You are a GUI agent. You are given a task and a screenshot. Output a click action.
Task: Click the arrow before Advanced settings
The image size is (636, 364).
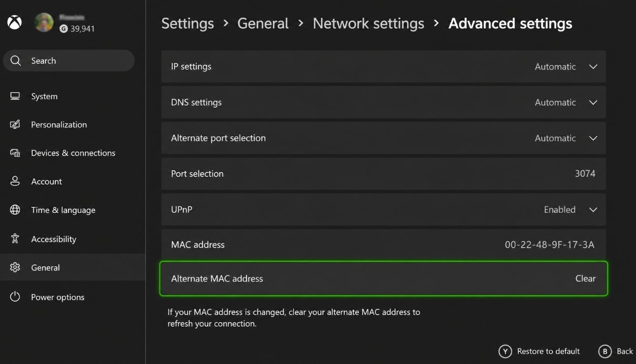[436, 23]
